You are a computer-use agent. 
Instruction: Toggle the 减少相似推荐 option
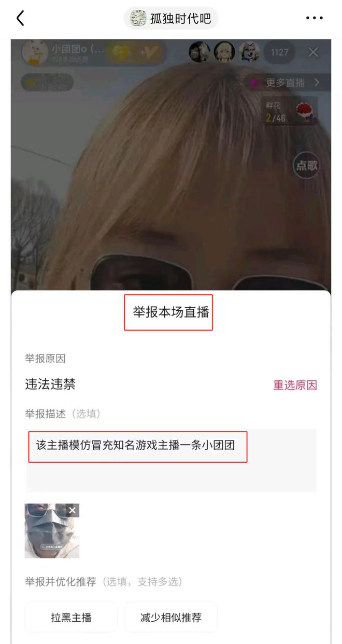click(x=171, y=617)
